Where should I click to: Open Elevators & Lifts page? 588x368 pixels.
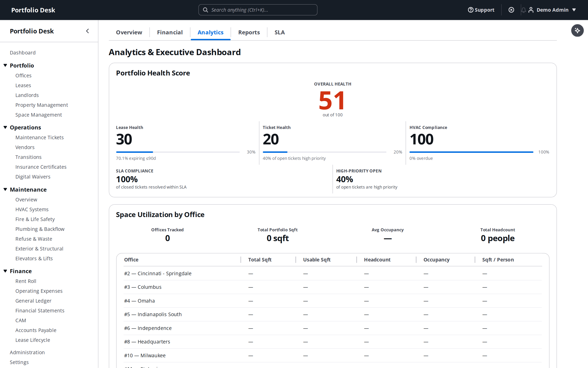pyautogui.click(x=34, y=258)
